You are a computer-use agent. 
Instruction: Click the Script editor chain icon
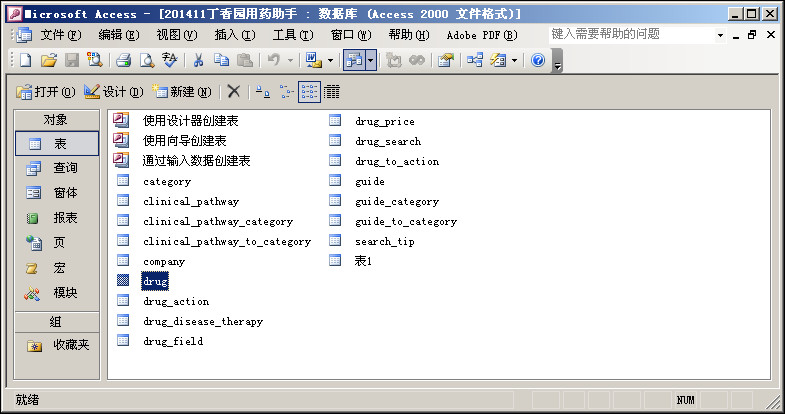pyautogui.click(x=417, y=61)
